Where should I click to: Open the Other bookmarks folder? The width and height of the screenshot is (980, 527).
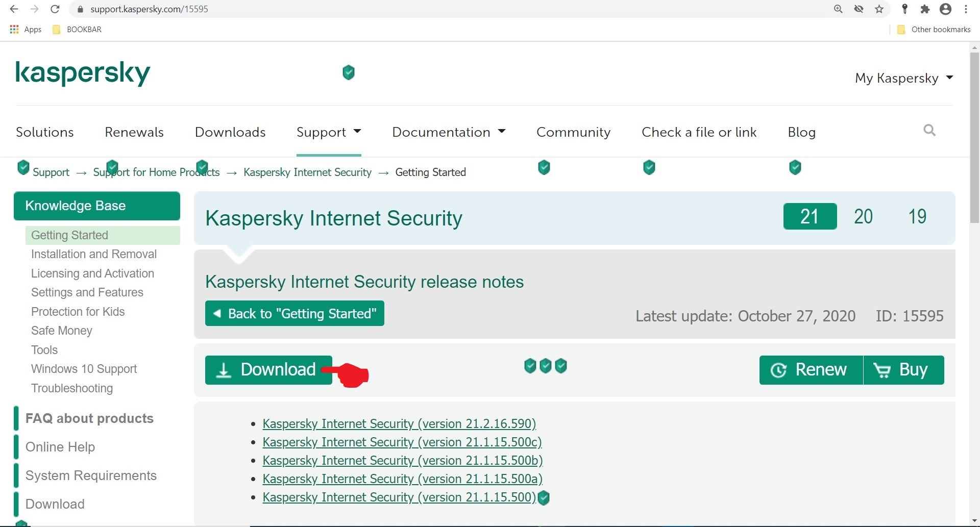coord(934,30)
